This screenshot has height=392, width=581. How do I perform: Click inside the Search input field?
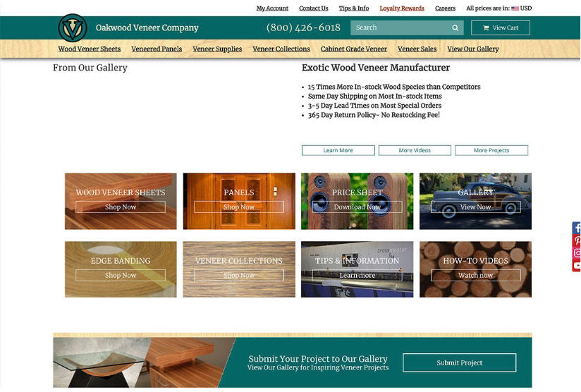tap(400, 28)
